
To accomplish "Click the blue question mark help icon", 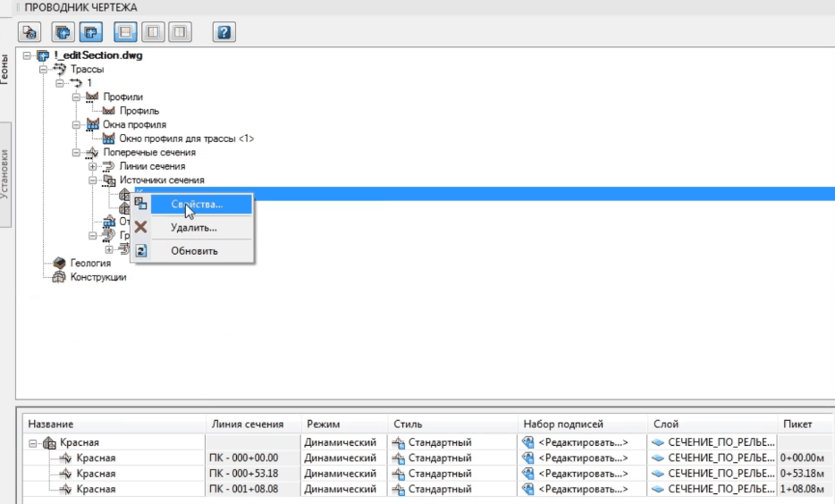I will 224,32.
